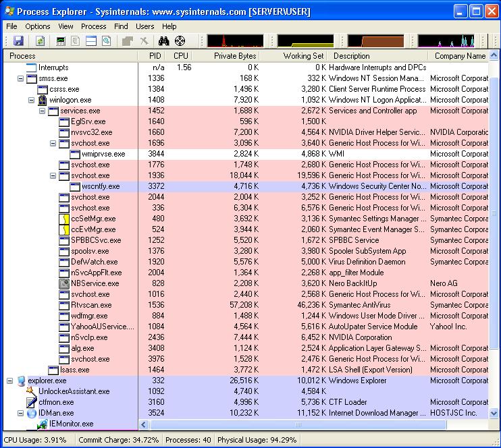The height and width of the screenshot is (448, 501).
Task: Sort by the Process column header
Action: [x=71, y=56]
